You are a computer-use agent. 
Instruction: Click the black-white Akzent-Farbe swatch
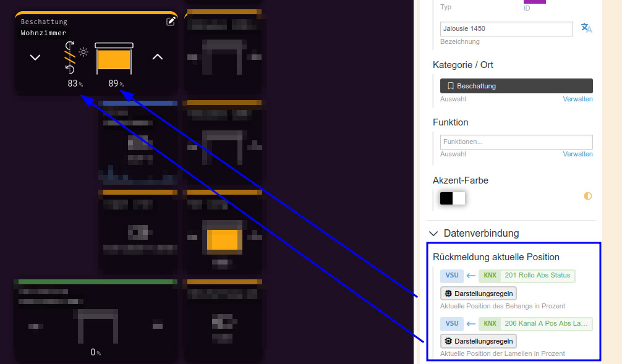click(452, 198)
